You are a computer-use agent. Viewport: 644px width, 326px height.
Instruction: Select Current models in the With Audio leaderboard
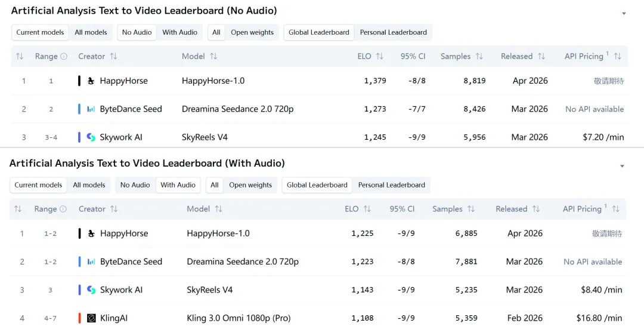(x=38, y=185)
